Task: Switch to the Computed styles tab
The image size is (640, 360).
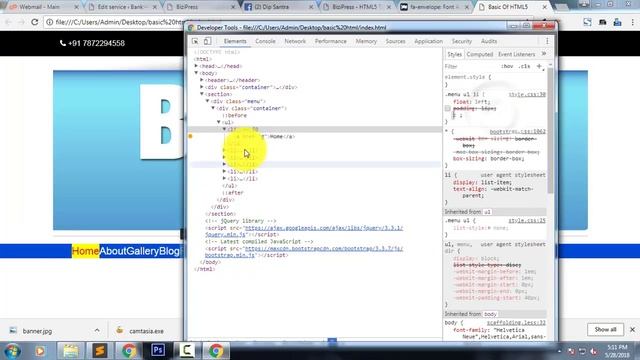Action: coord(480,54)
